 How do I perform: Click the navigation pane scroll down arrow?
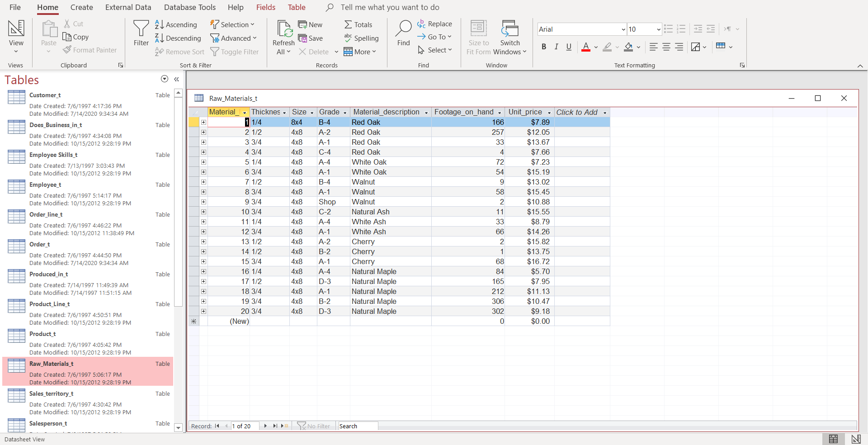[178, 427]
